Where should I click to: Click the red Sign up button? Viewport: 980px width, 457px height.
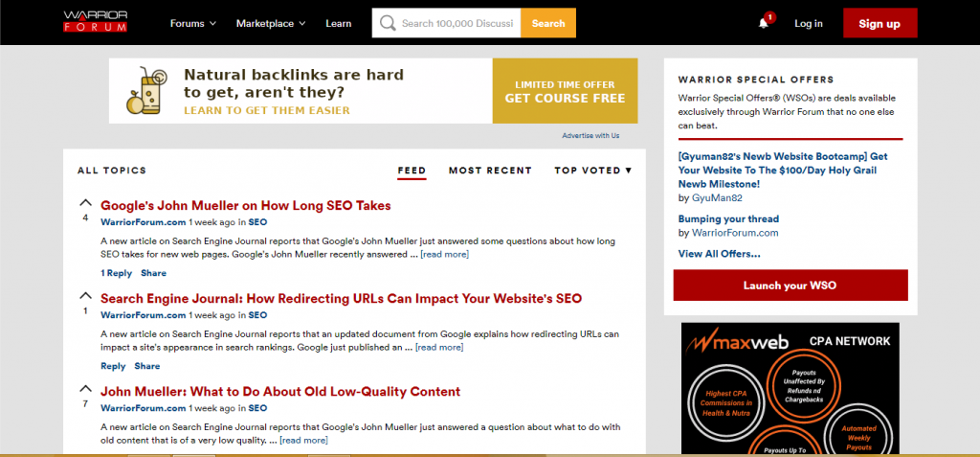point(880,24)
